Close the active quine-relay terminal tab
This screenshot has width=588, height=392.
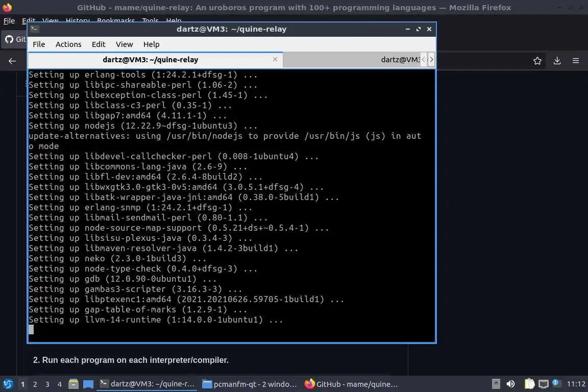point(275,59)
